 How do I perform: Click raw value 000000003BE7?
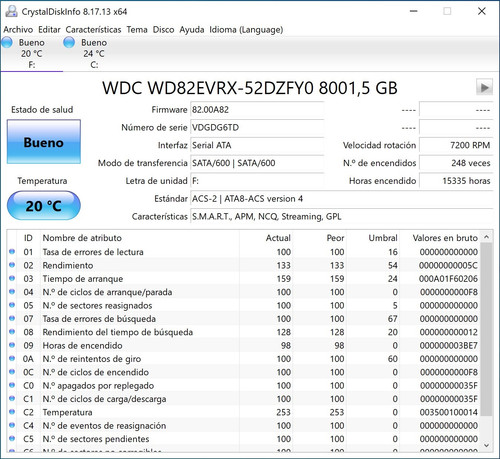pyautogui.click(x=448, y=345)
